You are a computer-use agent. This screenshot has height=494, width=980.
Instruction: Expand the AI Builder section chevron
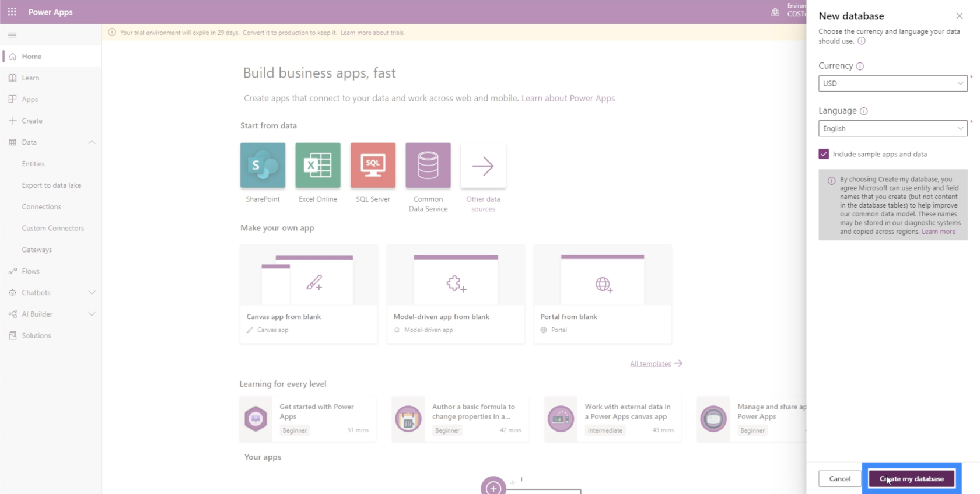(x=92, y=314)
